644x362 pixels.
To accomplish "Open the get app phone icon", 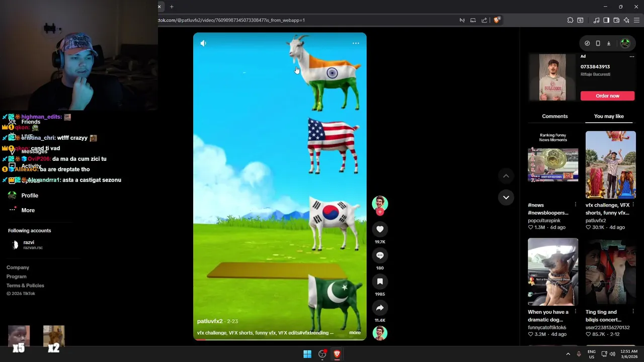I will (598, 43).
